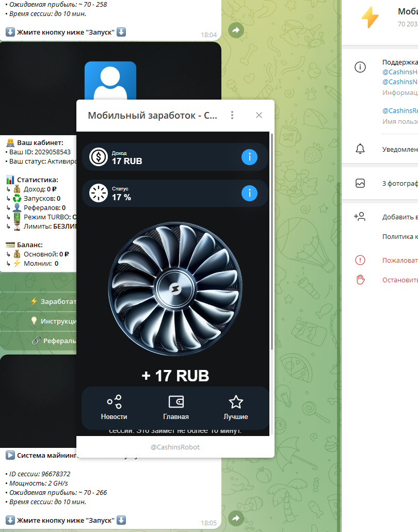Close the Мобильный заработок mini app window

[x=259, y=116]
